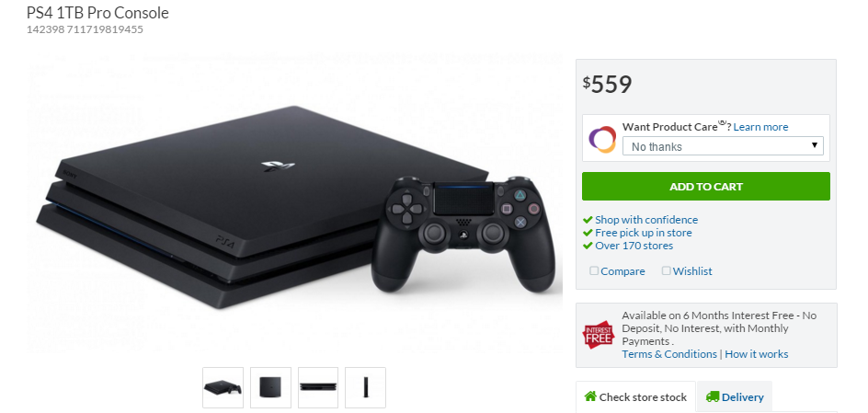Click the checkmark beside Free pick up in store
This screenshot has width=868, height=413.
point(588,233)
